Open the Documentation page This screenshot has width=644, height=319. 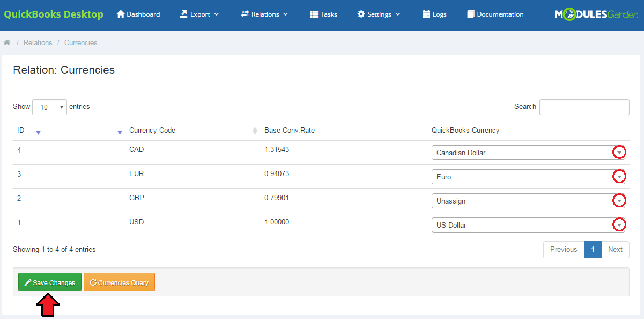495,15
